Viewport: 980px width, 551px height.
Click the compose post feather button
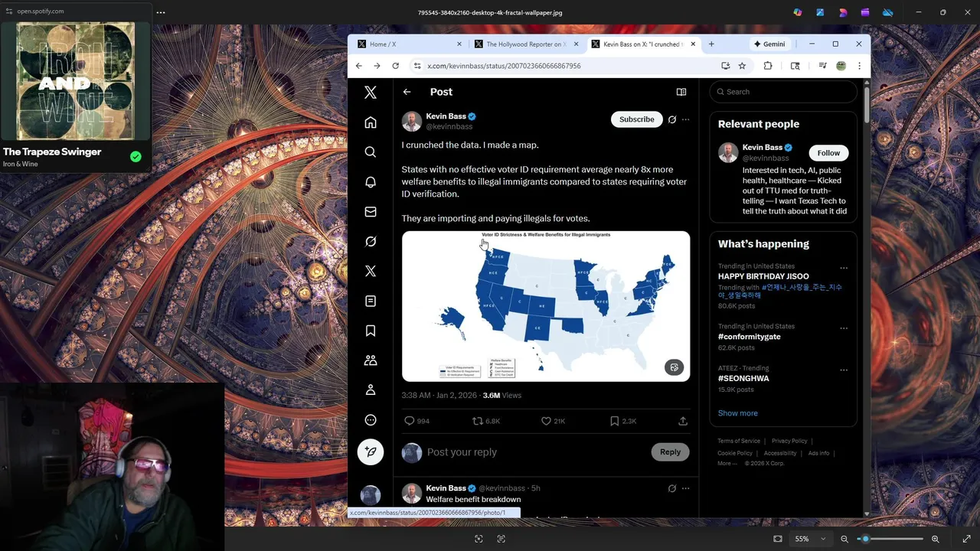371,452
